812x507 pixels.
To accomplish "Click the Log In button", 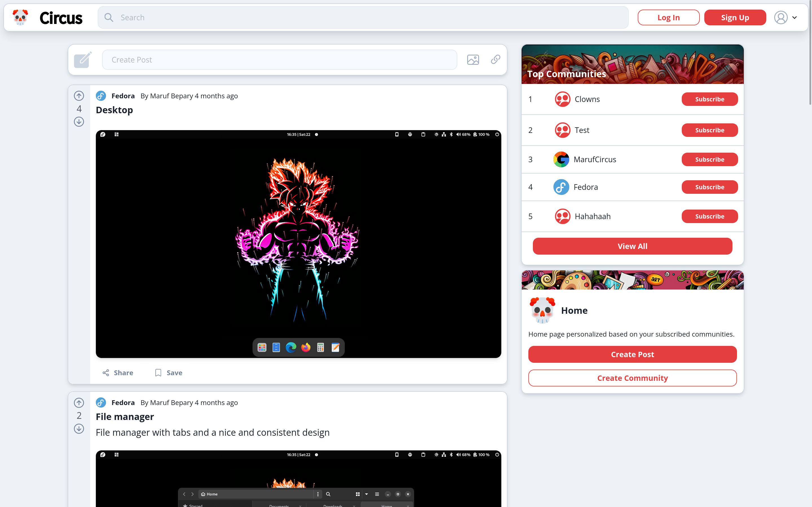I will pyautogui.click(x=668, y=17).
